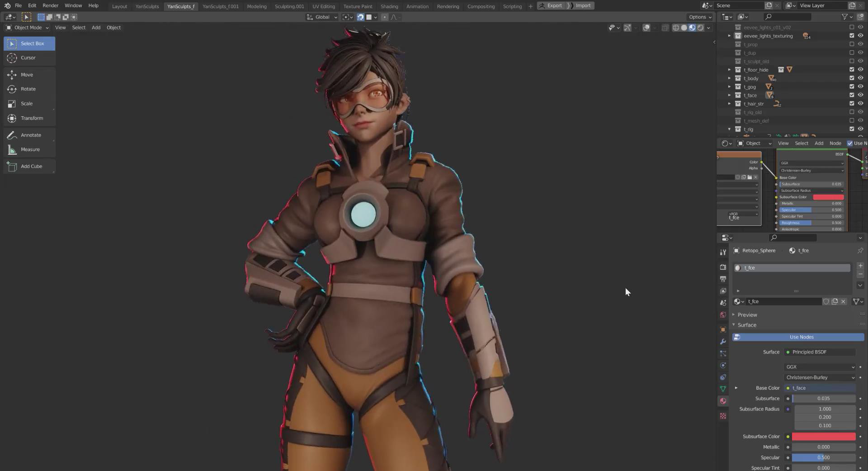The image size is (868, 471).
Task: Choose the Move tool
Action: pos(29,75)
